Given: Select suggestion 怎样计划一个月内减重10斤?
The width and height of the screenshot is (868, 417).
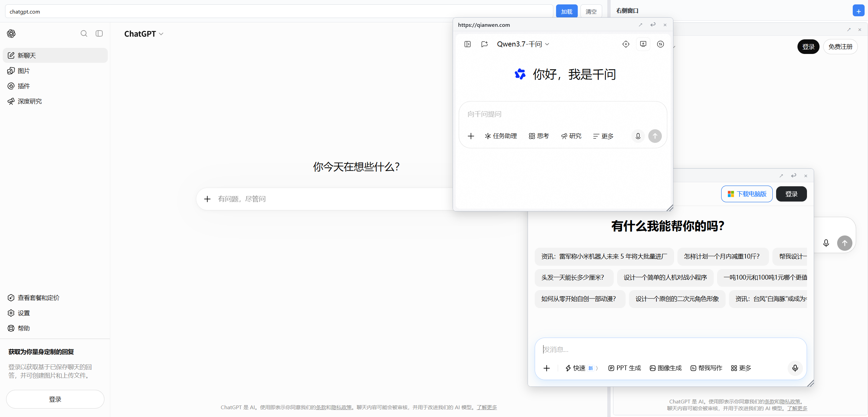Looking at the screenshot, I should 723,257.
